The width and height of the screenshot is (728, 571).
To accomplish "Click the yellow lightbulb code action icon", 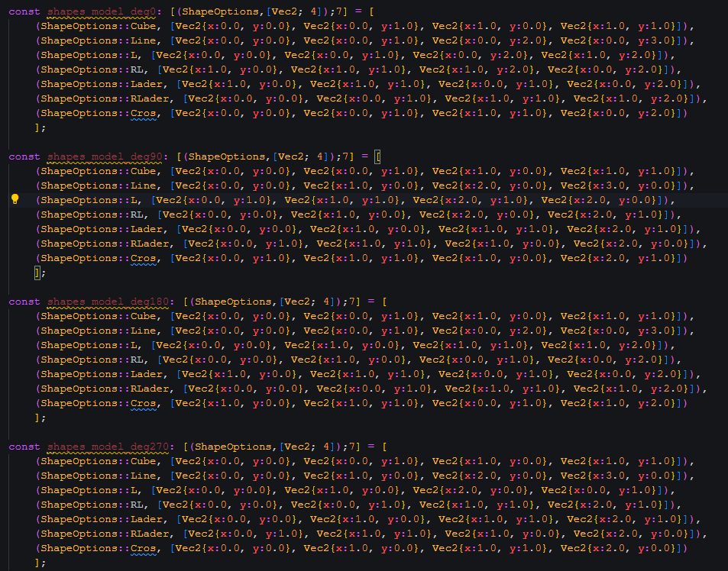I will click(15, 199).
